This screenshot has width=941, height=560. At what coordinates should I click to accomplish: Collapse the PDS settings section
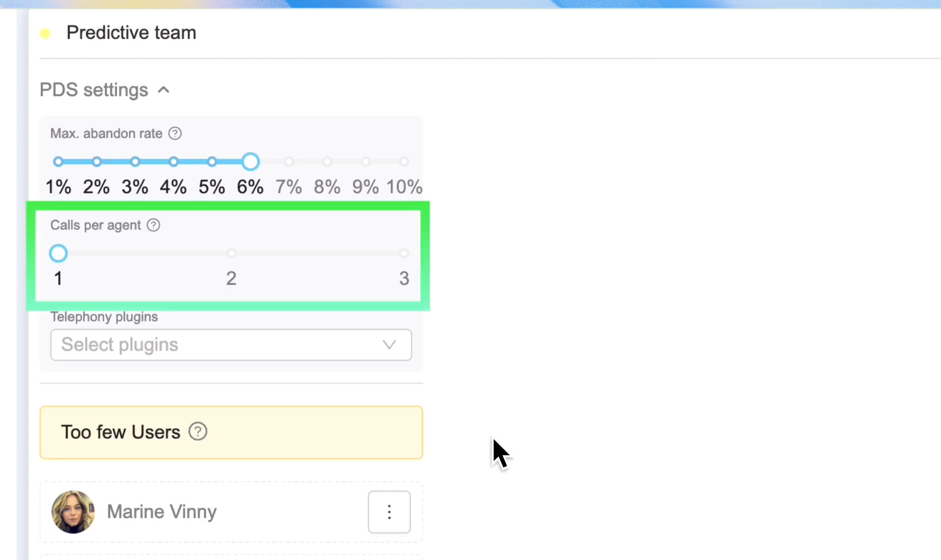(x=163, y=90)
